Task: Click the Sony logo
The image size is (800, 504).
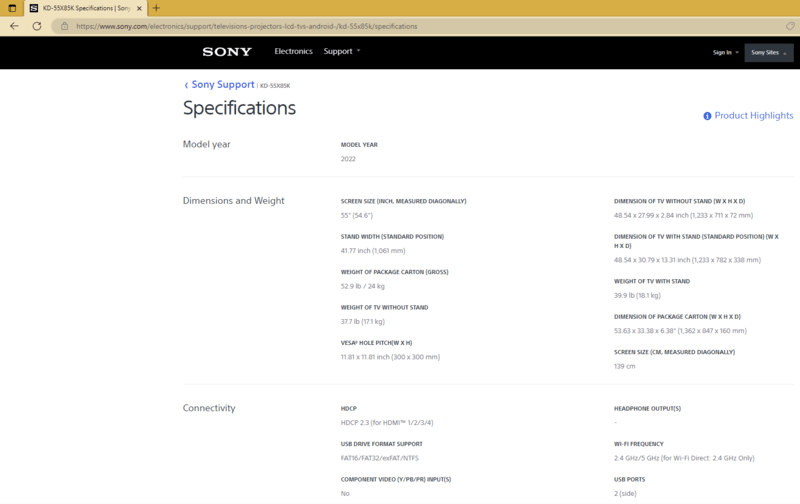Action: [227, 52]
